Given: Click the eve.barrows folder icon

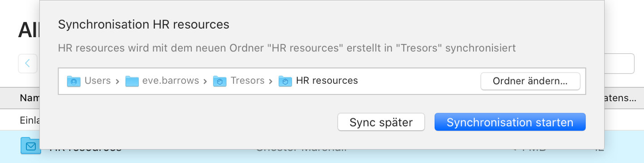Looking at the screenshot, I should pyautogui.click(x=132, y=81).
